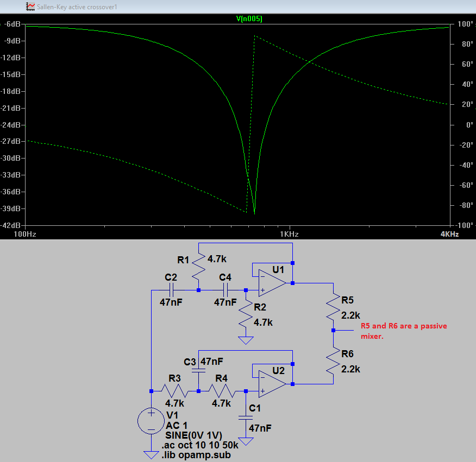
Task: Click the 4.7k value under R3
Action: [174, 403]
